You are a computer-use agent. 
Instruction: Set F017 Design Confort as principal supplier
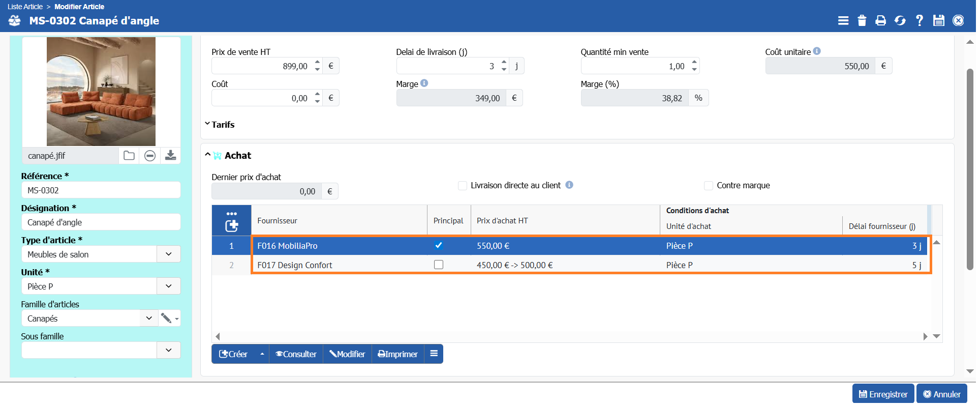click(439, 265)
